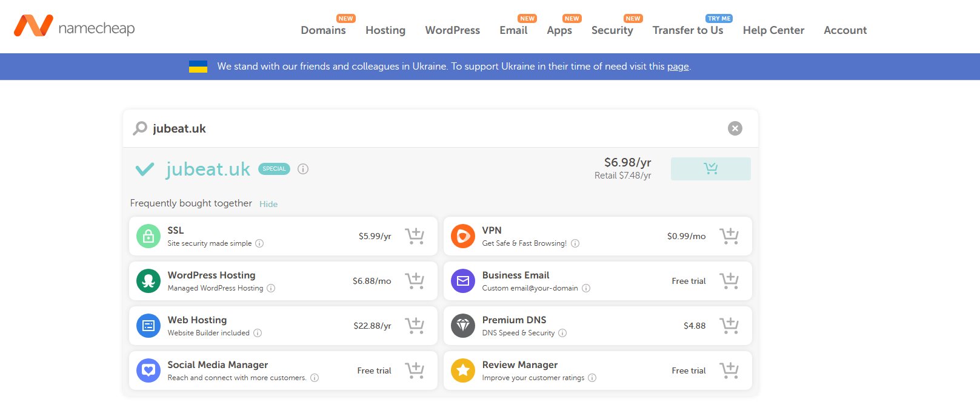Add VPN to the cart
980x408 pixels.
728,236
